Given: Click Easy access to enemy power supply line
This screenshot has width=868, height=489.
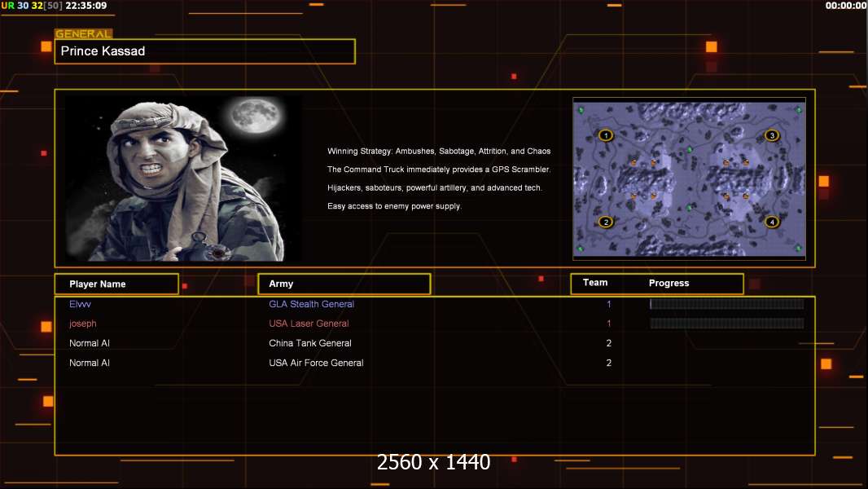Looking at the screenshot, I should pyautogui.click(x=394, y=206).
